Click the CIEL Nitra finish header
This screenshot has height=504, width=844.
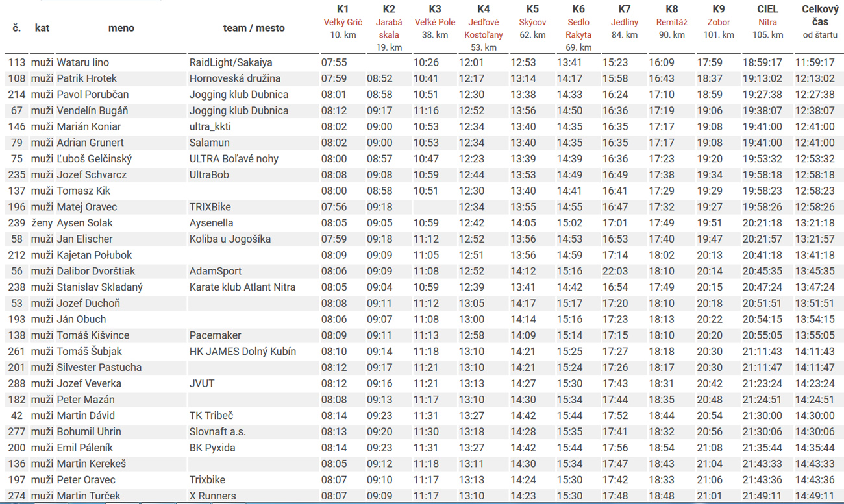click(767, 22)
